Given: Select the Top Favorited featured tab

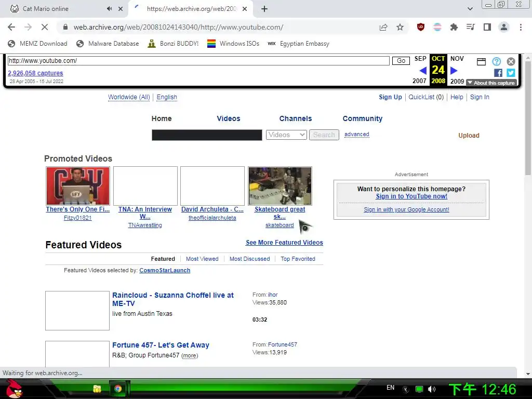Looking at the screenshot, I should click(298, 259).
